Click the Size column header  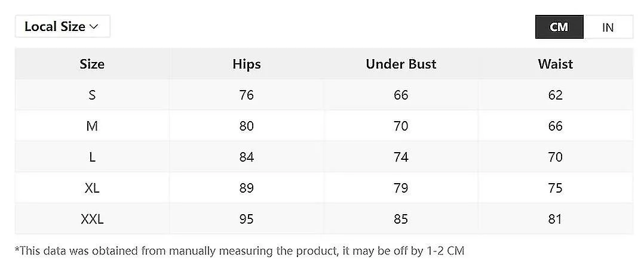(x=92, y=64)
